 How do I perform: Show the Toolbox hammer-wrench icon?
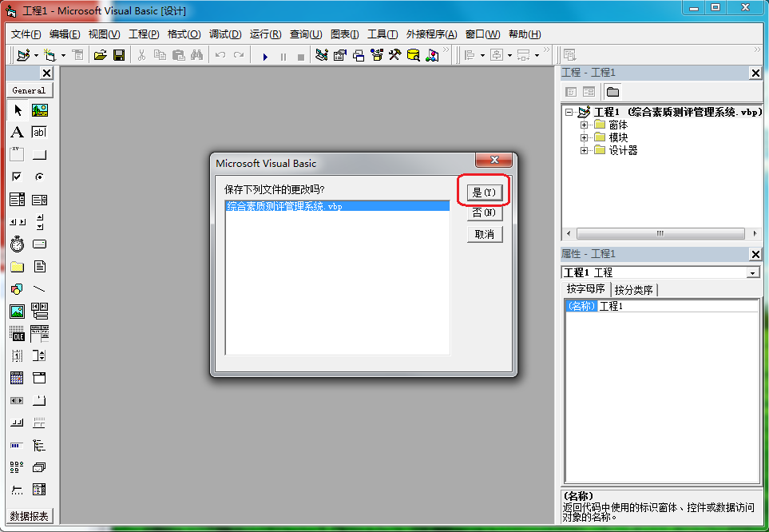point(394,55)
